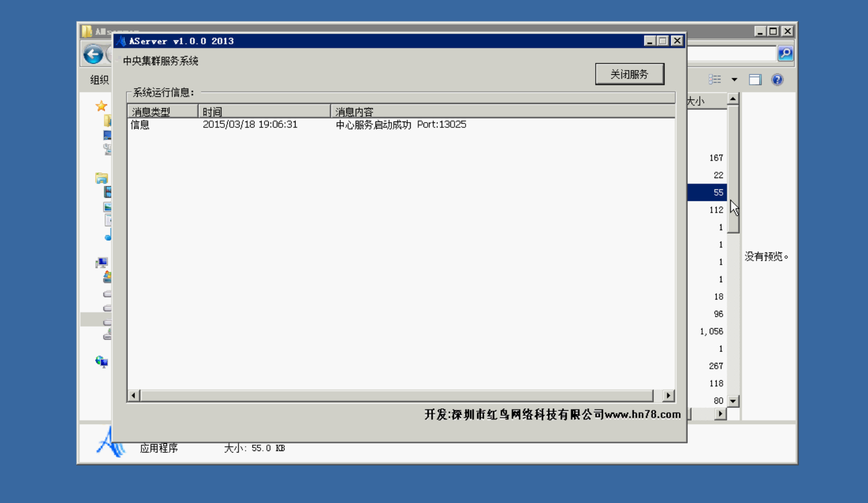Open the view options dropdown arrow

[734, 79]
